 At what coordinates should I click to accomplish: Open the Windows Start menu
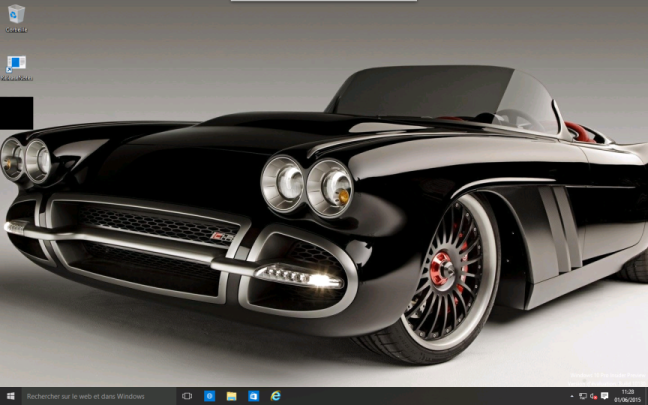[x=9, y=396]
